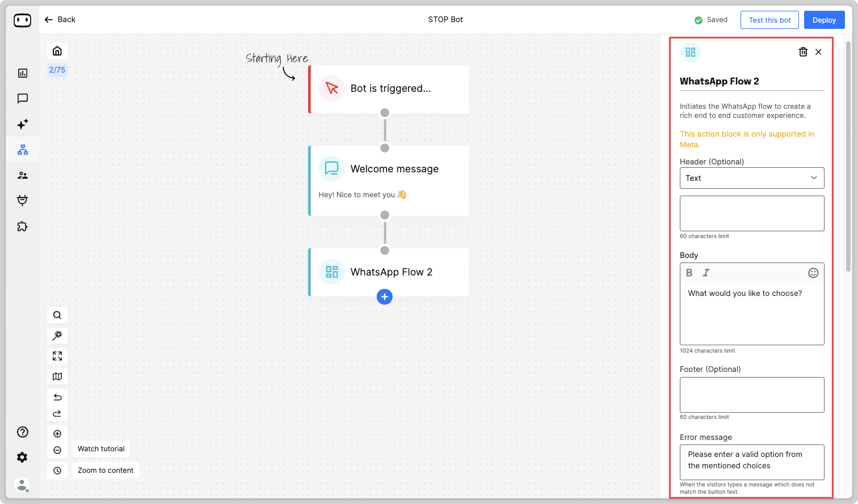Toggle fullscreen canvas view
This screenshot has height=504, width=858.
[57, 356]
